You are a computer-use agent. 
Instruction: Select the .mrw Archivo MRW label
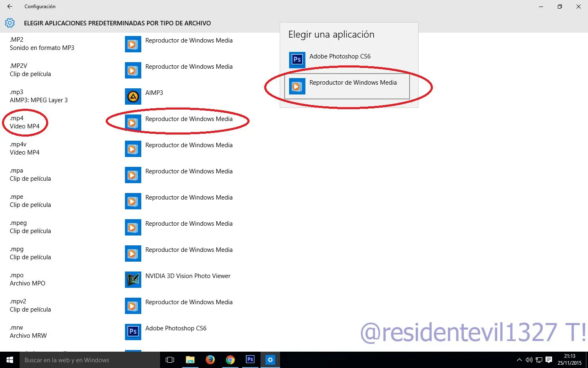(x=28, y=332)
